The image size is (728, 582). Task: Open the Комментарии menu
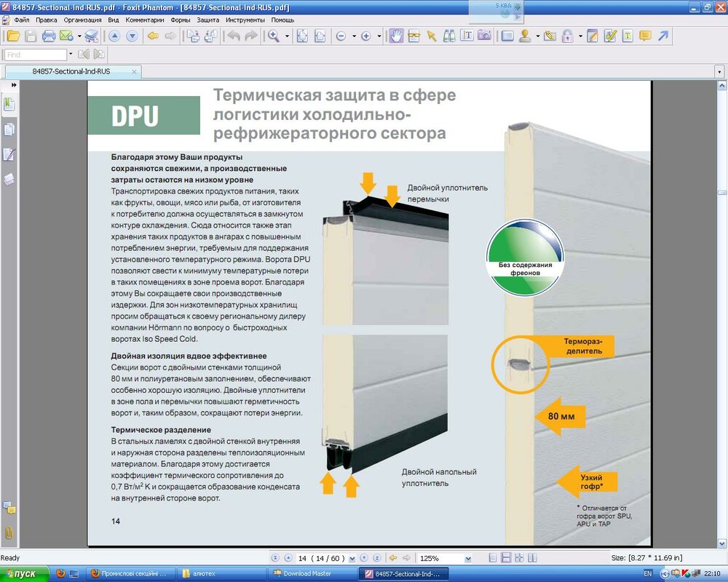(x=145, y=20)
